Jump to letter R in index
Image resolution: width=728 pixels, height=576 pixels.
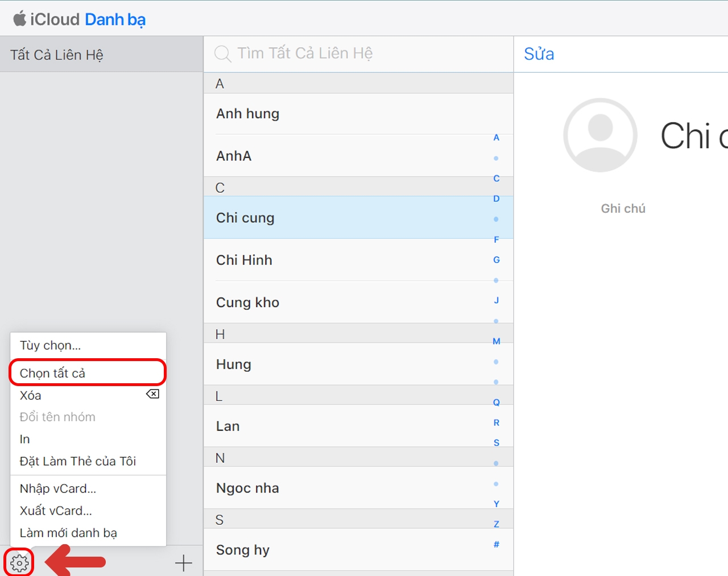pos(497,422)
